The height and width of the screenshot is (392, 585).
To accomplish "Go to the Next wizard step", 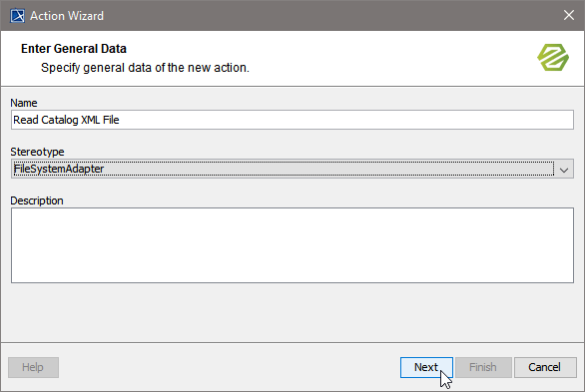I will pyautogui.click(x=426, y=367).
